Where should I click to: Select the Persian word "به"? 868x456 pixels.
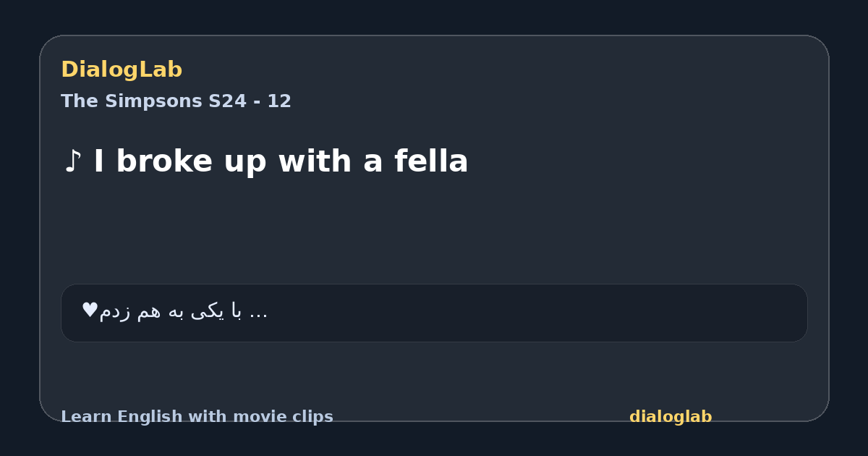178,311
